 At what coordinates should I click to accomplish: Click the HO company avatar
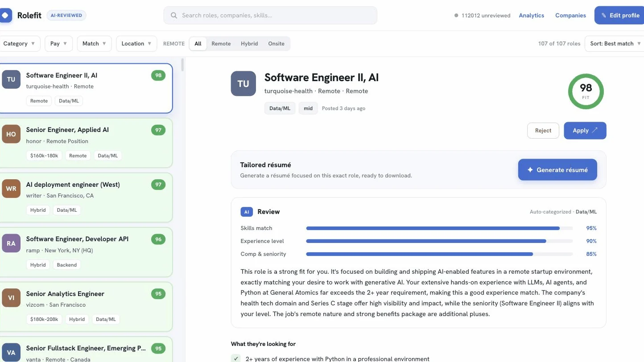click(11, 134)
